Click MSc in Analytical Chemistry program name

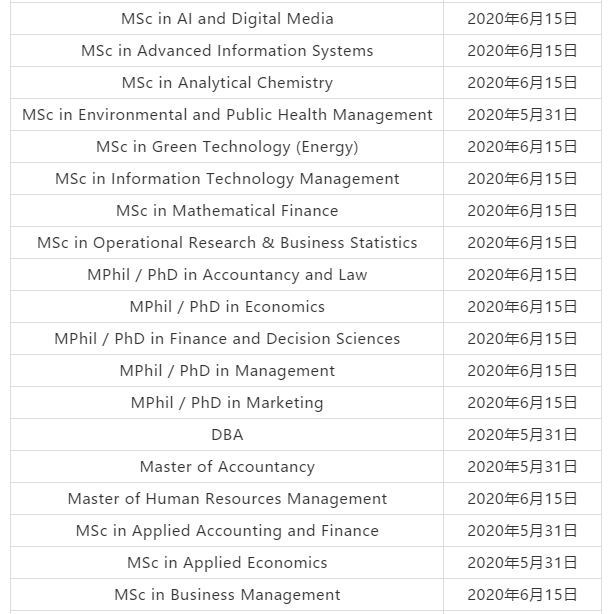(x=227, y=83)
